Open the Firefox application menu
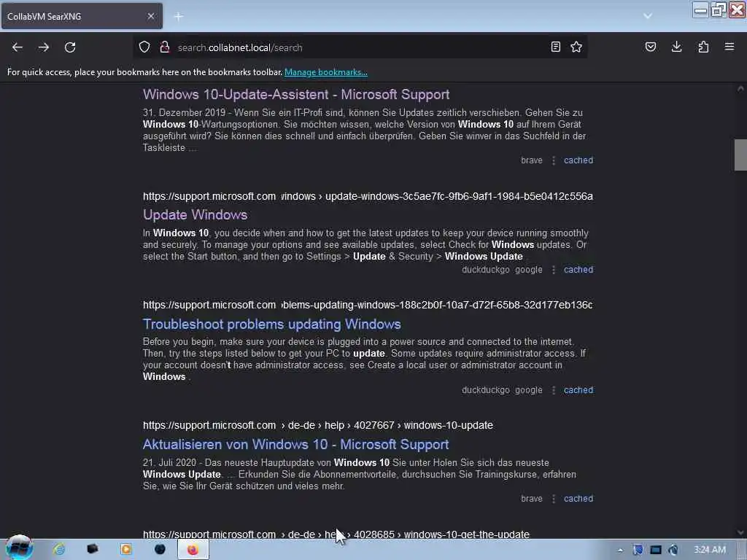 729,47
